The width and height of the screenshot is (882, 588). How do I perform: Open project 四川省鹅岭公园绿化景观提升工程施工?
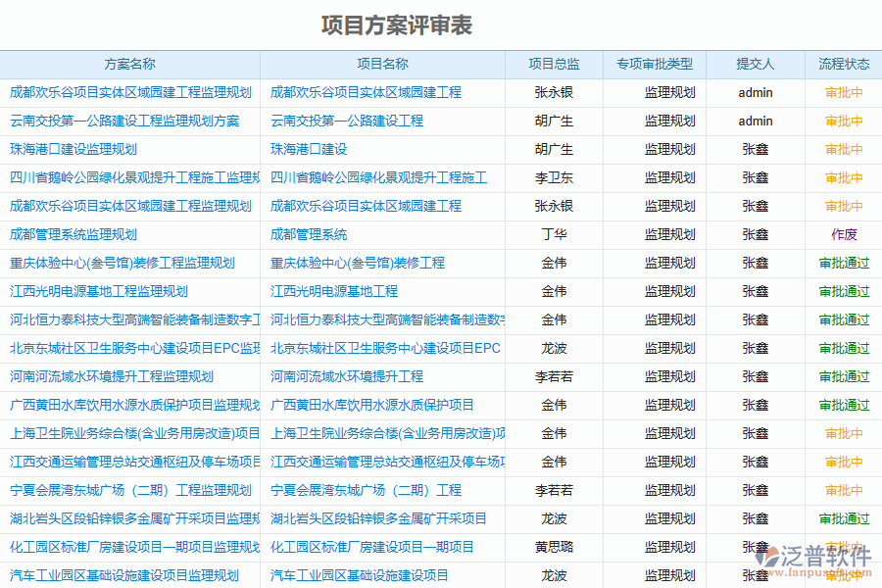coord(378,177)
